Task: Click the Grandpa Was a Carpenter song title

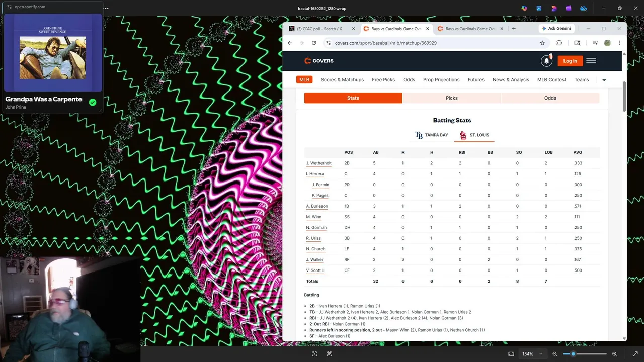Action: click(x=44, y=99)
